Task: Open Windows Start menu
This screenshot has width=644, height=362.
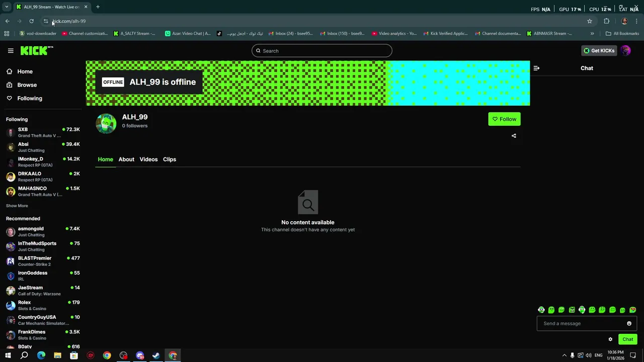Action: [8, 355]
